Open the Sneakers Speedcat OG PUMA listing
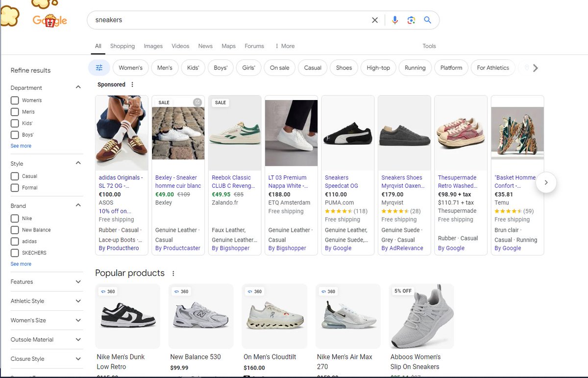This screenshot has width=588, height=378. (x=342, y=182)
